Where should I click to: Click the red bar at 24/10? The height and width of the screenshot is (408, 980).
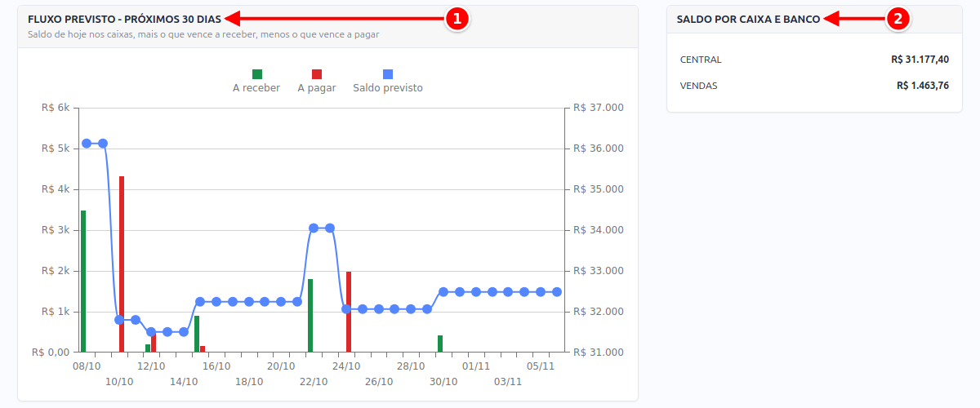[x=349, y=313]
